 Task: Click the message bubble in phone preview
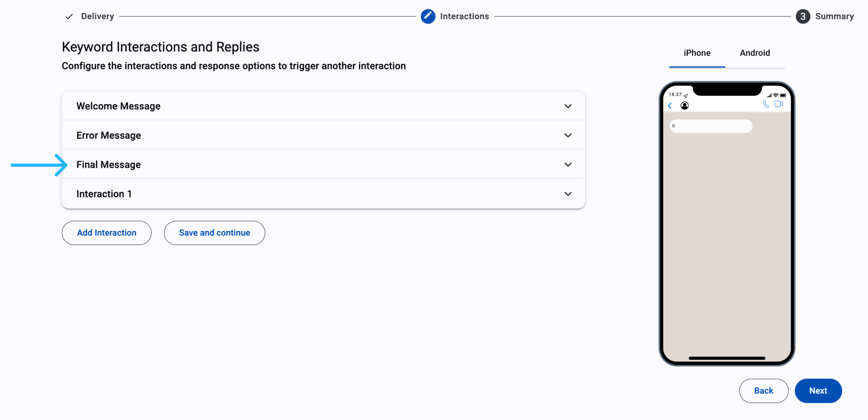[x=711, y=126]
